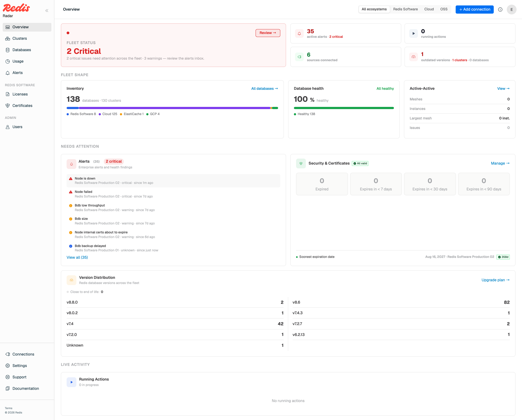Click the v7.4 version row
Viewport: 522px width, 420px height.
coord(175,324)
